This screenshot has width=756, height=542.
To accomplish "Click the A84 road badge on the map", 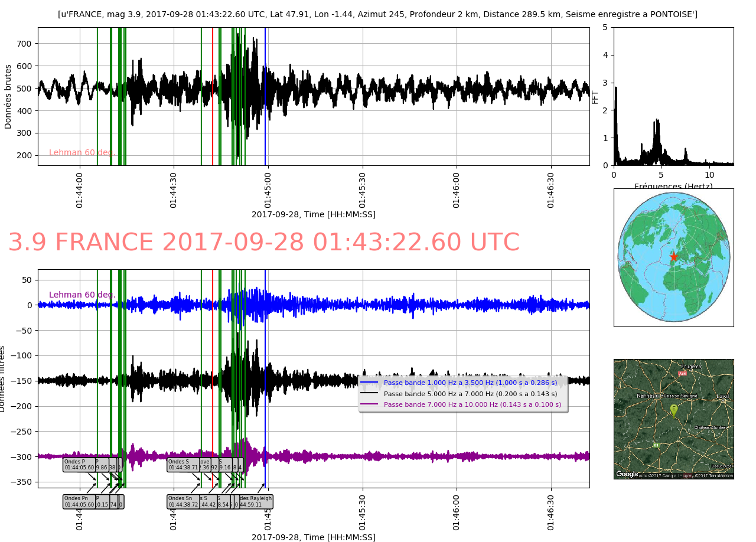I will (x=682, y=374).
